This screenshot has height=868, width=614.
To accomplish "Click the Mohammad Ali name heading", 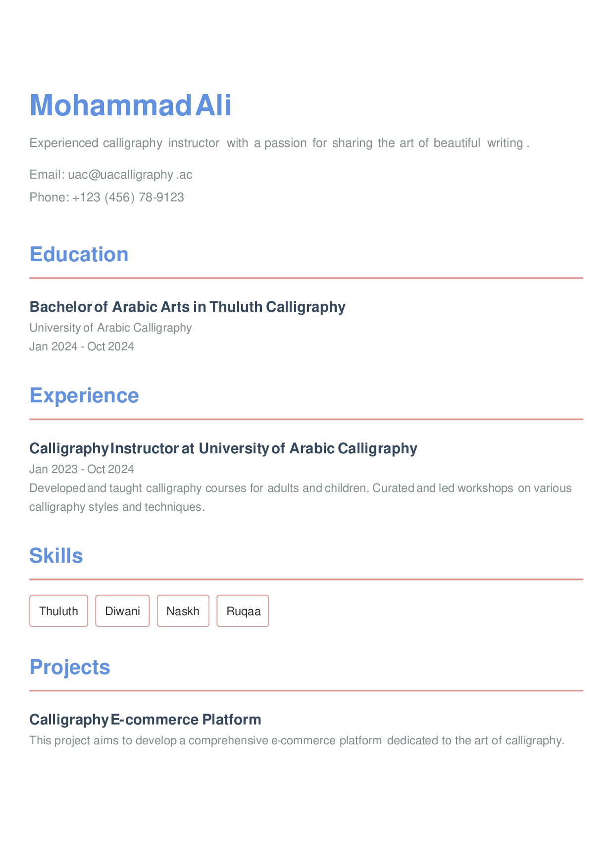I will pos(130,105).
